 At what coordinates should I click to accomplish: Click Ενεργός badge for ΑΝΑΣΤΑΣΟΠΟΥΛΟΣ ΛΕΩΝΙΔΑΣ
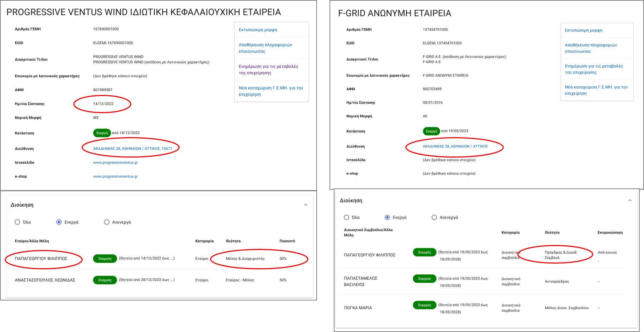click(x=105, y=280)
